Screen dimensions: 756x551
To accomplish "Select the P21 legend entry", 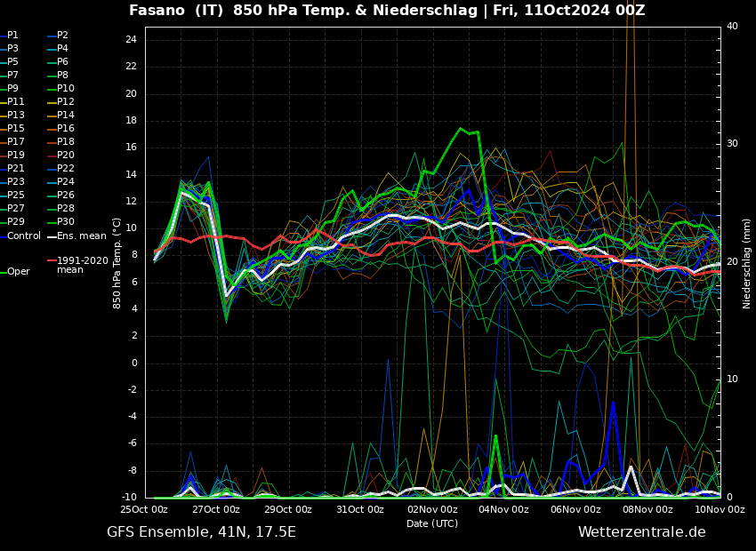I will click(x=16, y=169).
